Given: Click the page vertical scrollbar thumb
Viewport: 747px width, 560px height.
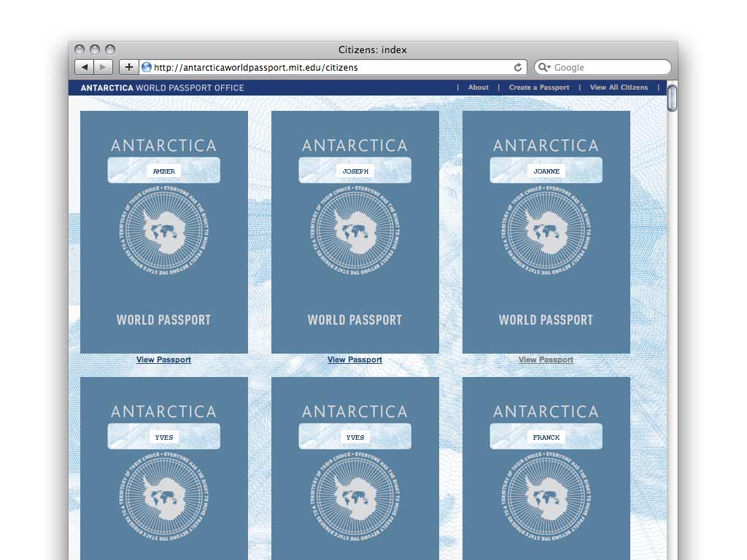Looking at the screenshot, I should click(x=672, y=98).
